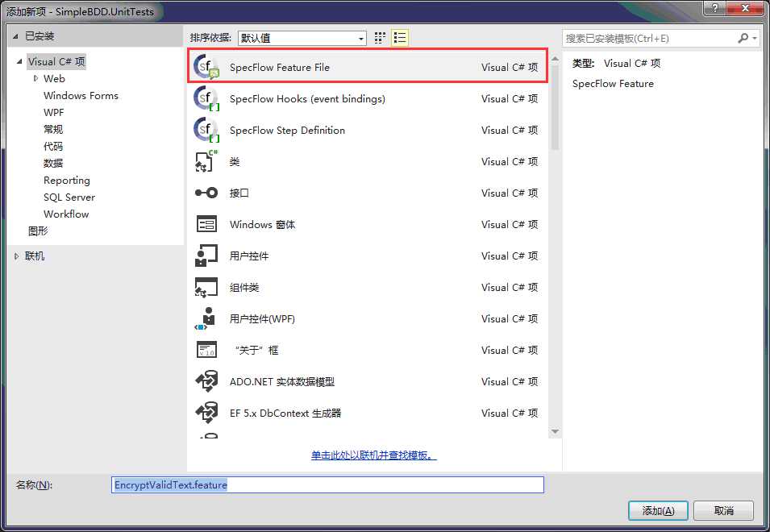Viewport: 770px width, 532px height.
Task: Pick the Windows 窗体 form icon
Action: point(206,224)
